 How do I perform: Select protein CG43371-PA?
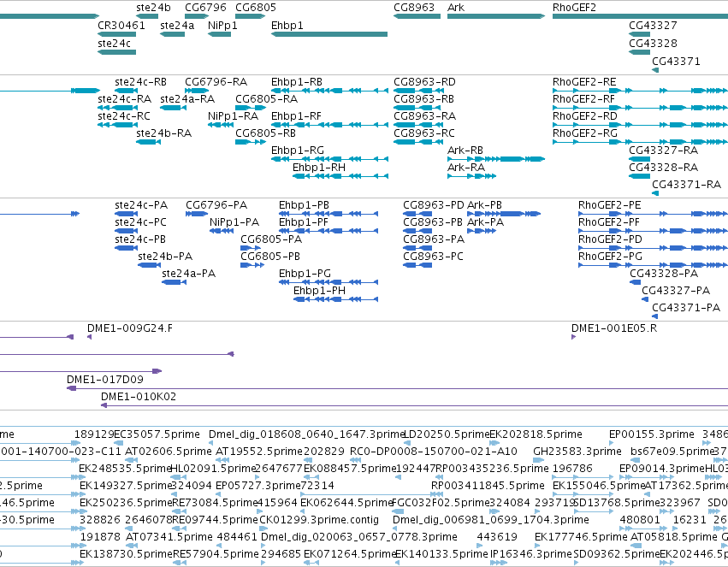click(x=654, y=316)
